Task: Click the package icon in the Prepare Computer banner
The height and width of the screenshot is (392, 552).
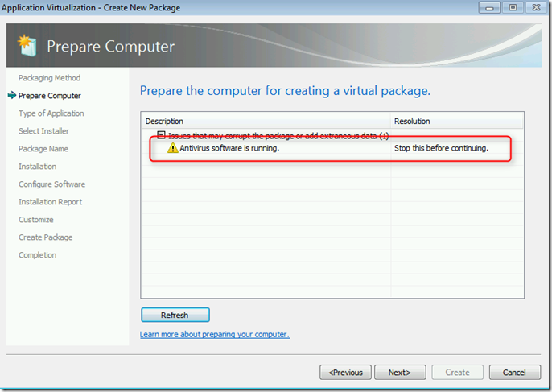Action: tap(27, 45)
